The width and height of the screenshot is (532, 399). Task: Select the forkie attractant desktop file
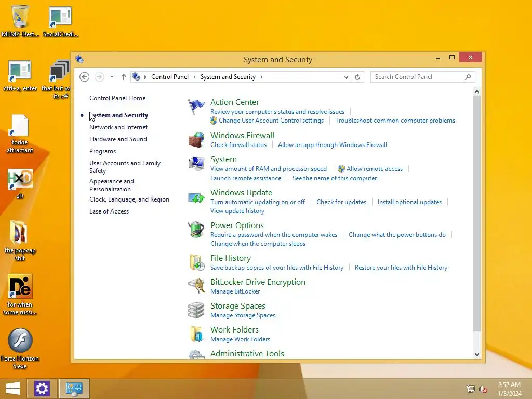pyautogui.click(x=20, y=134)
